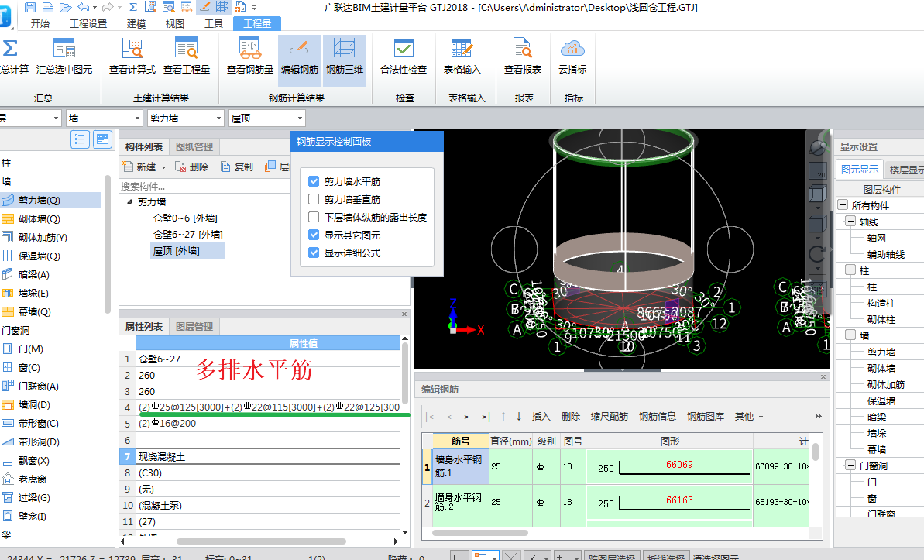Screen dimensions: 924x560
Task: Open 查看报表 from the ribbon
Action: (523, 57)
